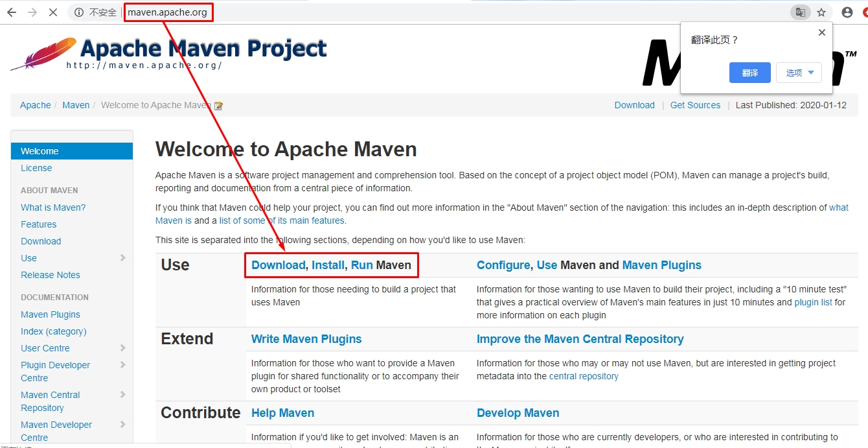Expand the Use sidebar arrow
This screenshot has width=868, height=448.
tap(123, 257)
